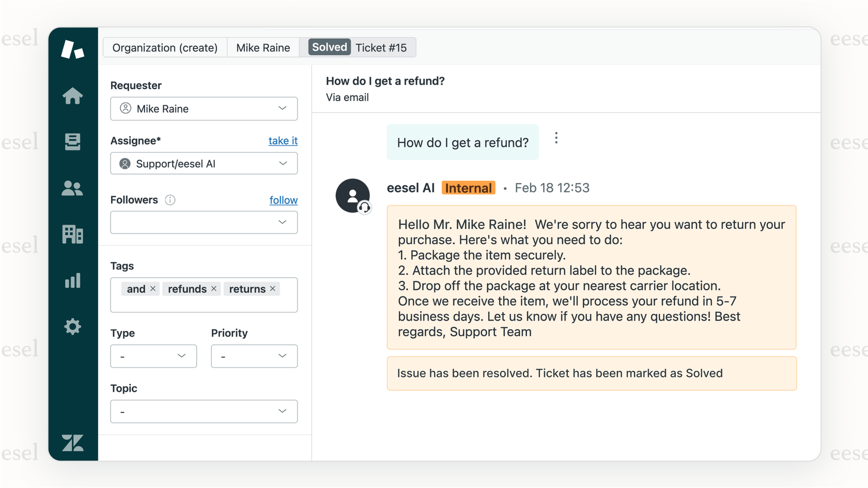
Task: Open the Reporting analytics icon
Action: [x=72, y=280]
